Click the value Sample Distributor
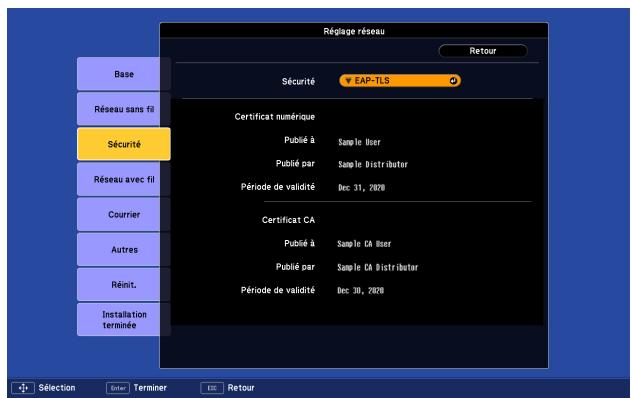632x398 pixels. [373, 165]
